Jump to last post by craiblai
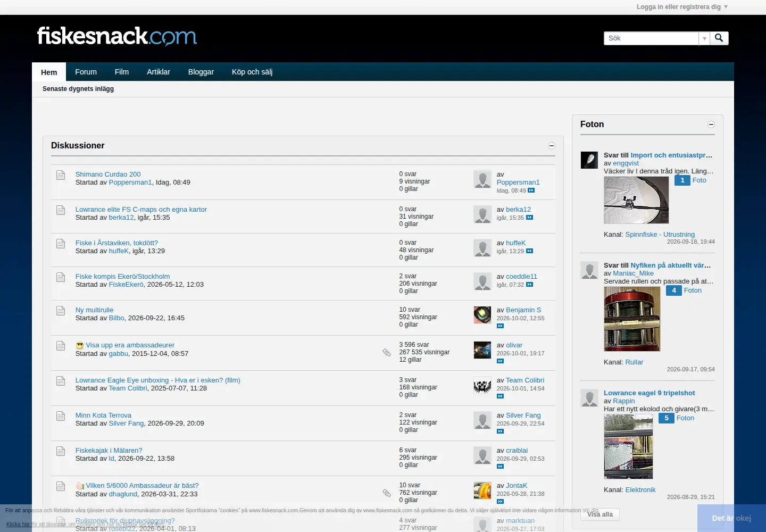The image size is (766, 532). pyautogui.click(x=501, y=467)
